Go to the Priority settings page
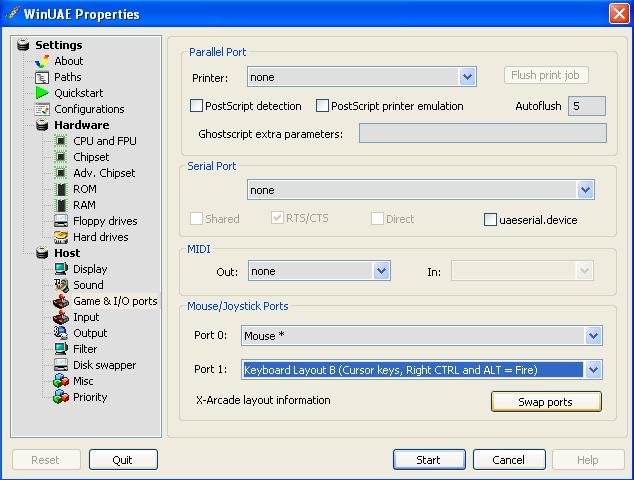Screen dimensions: 634x480 click(x=90, y=397)
